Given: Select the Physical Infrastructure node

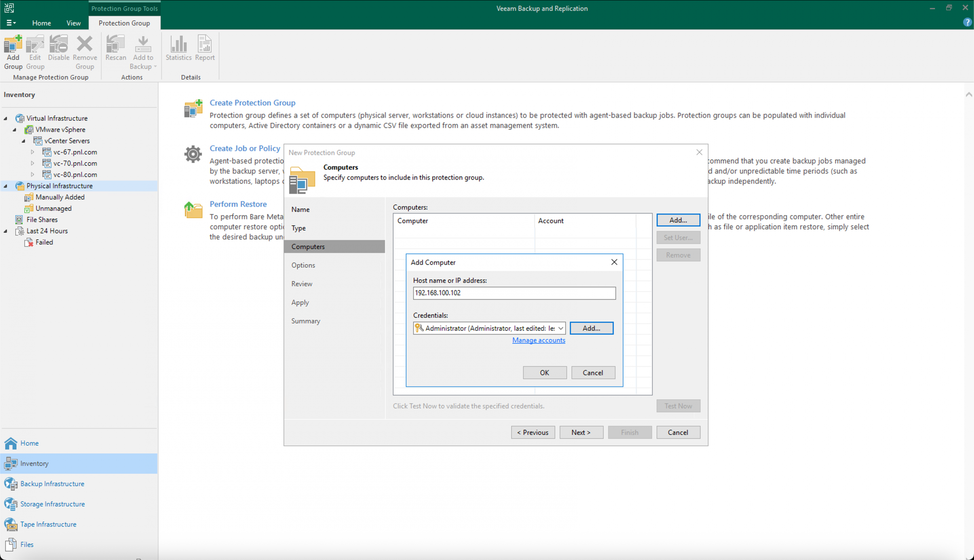Looking at the screenshot, I should (59, 186).
